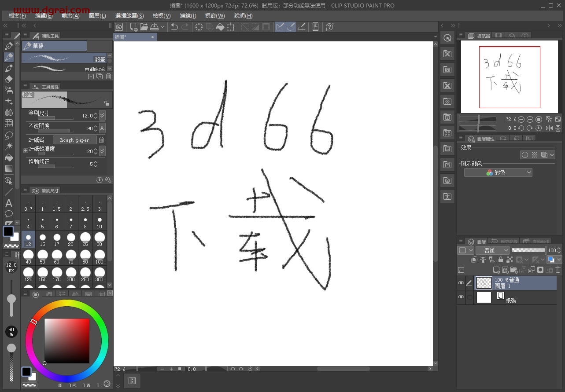Select the Lasso selection tool
Image resolution: width=565 pixels, height=392 pixels.
point(9,135)
